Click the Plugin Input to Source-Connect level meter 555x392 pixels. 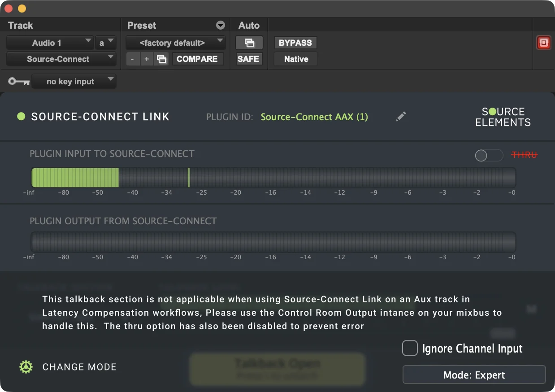coord(273,177)
